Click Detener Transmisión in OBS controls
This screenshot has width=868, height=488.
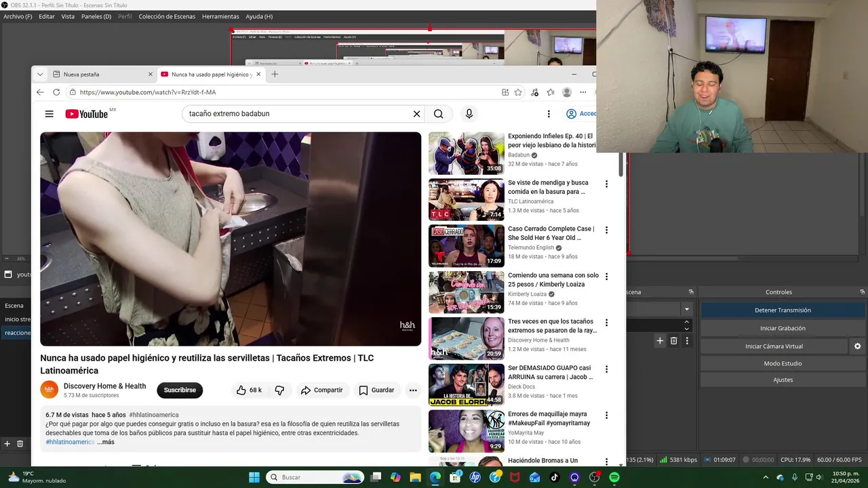pos(783,310)
